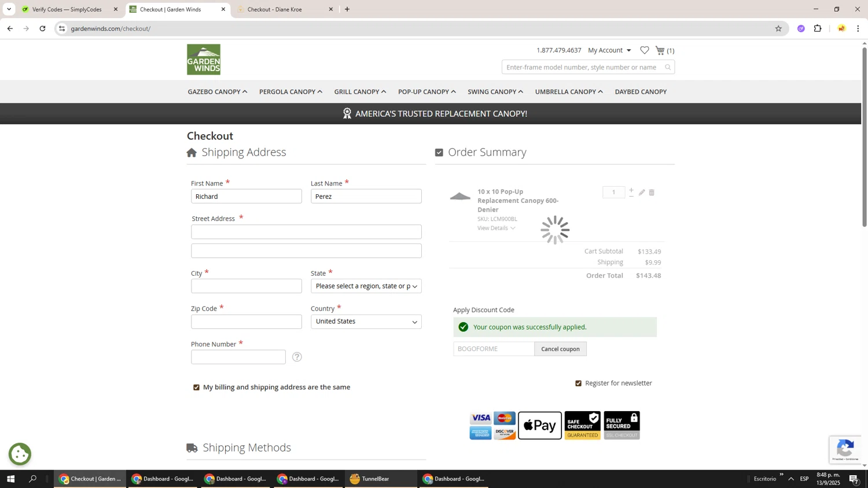Open Checkout Garden taskbar Chrome window
868x488 pixels.
point(90,479)
